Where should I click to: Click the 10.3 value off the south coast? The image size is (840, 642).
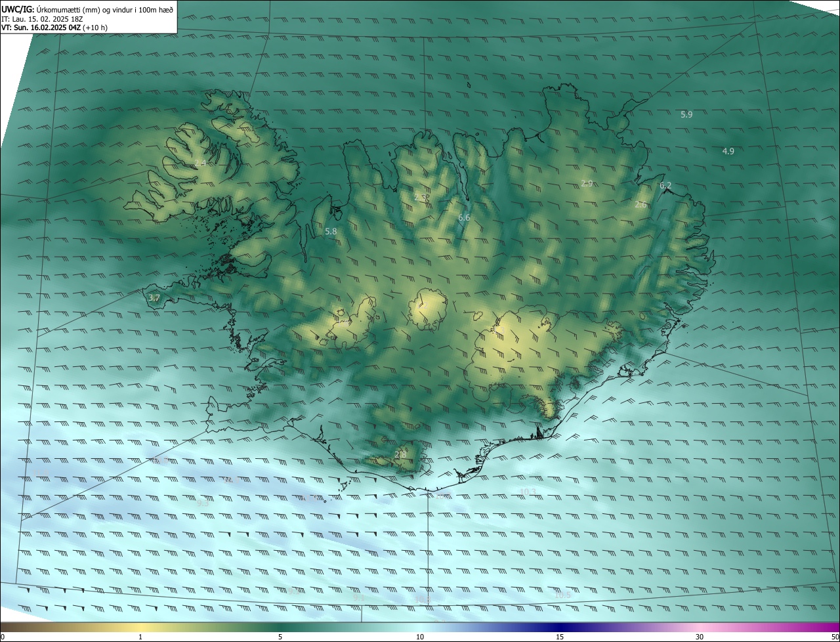click(x=528, y=492)
